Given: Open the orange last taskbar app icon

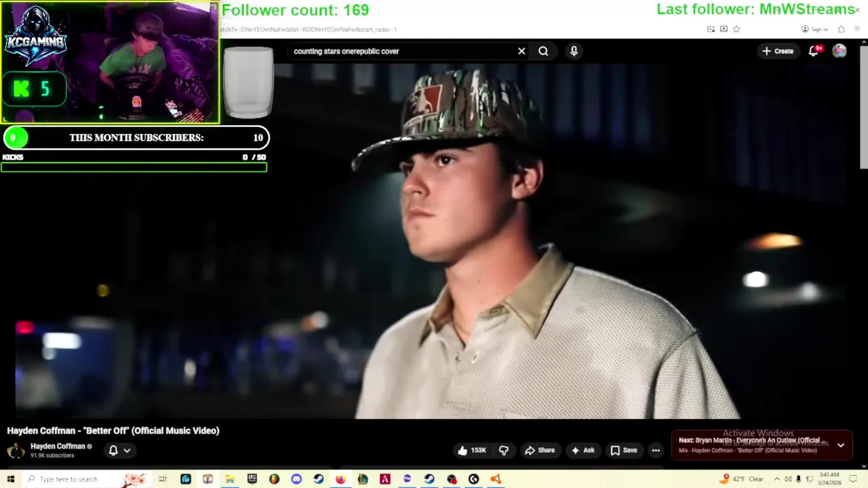Looking at the screenshot, I should [496, 479].
